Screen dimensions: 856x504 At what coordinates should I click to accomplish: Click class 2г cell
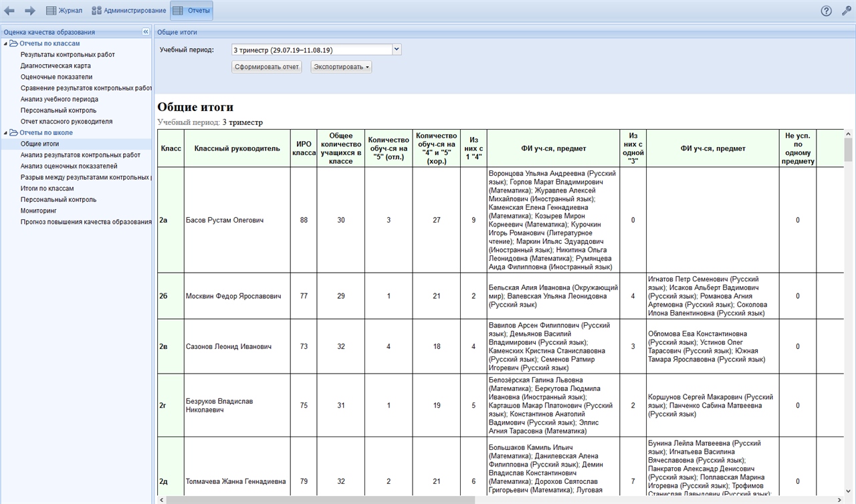[171, 406]
